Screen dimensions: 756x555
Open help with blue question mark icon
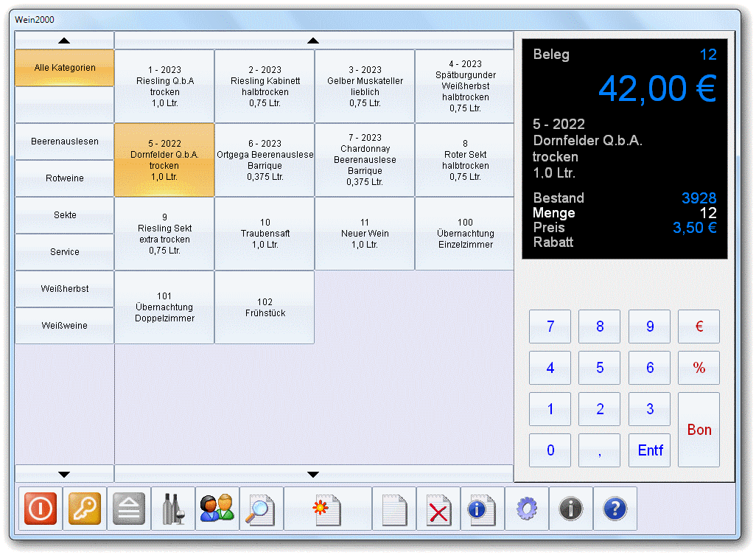tap(615, 509)
